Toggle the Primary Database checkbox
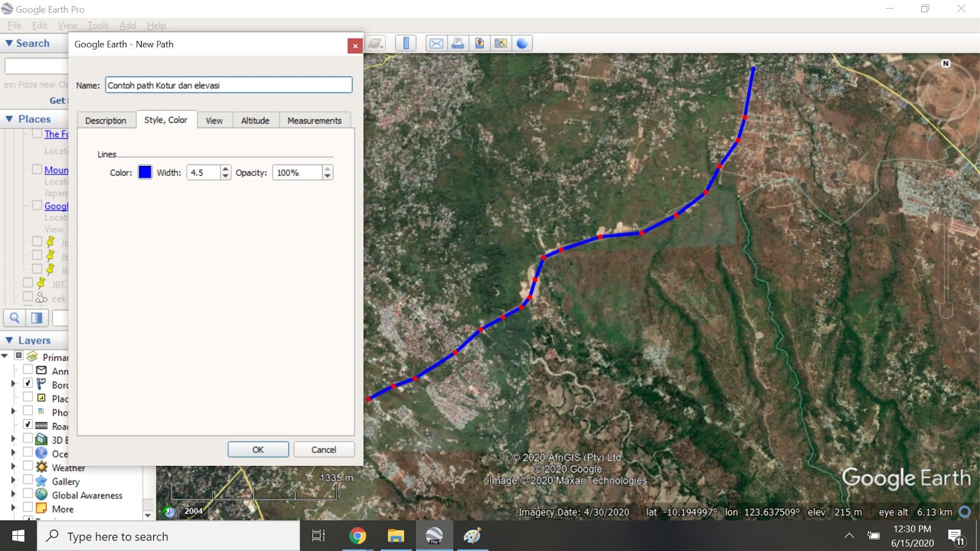Viewport: 980px width, 551px height. [19, 355]
